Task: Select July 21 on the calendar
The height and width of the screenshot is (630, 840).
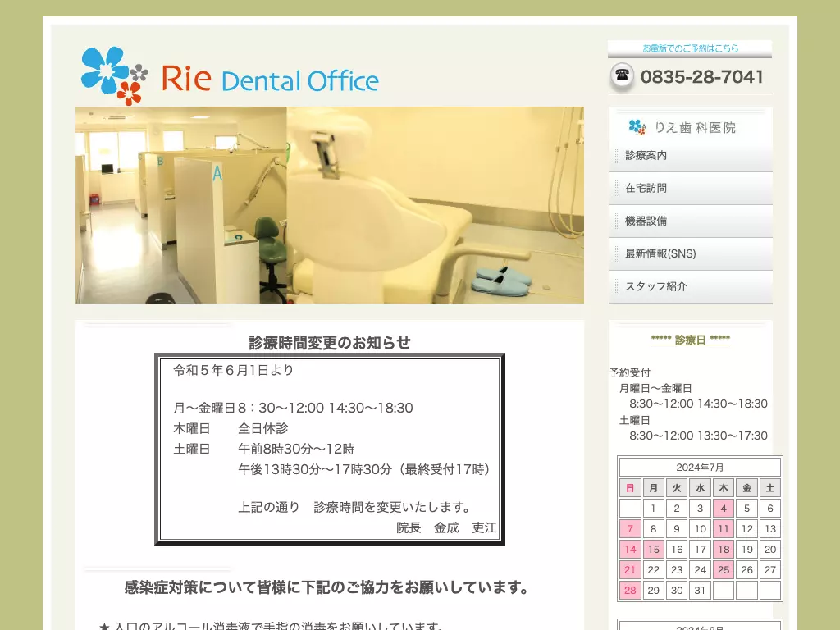Action: tap(630, 569)
